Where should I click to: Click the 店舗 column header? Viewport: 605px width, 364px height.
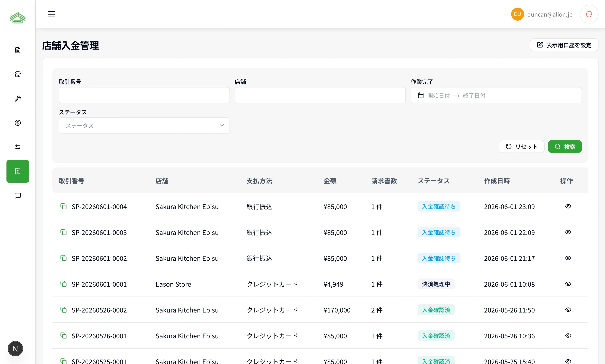click(x=162, y=181)
